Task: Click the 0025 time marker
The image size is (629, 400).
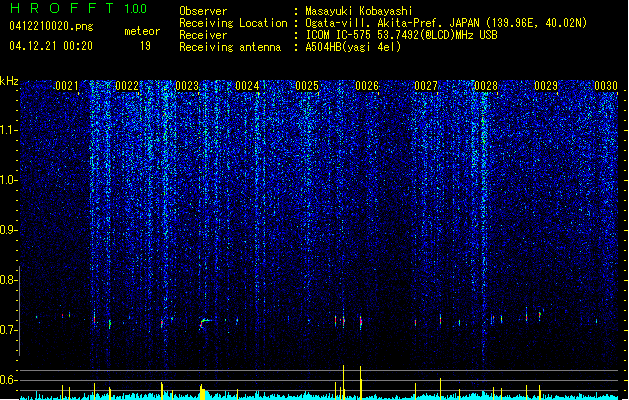Action: coord(307,86)
